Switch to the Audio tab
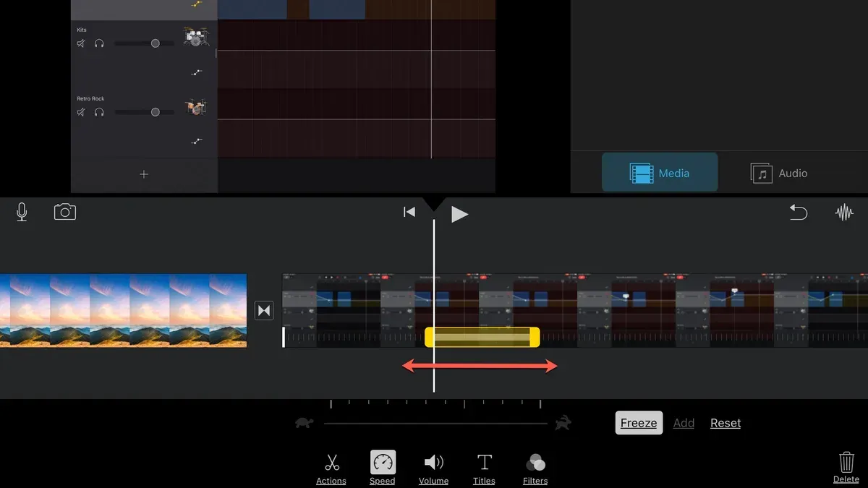868x488 pixels. pos(779,173)
